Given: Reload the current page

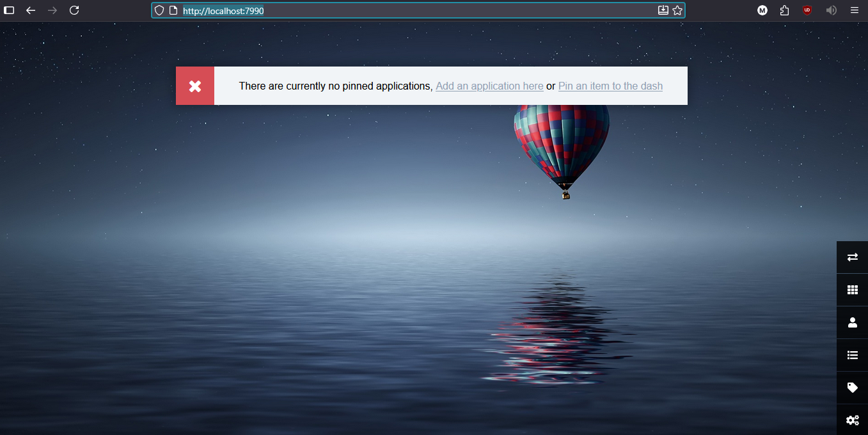Looking at the screenshot, I should [74, 10].
